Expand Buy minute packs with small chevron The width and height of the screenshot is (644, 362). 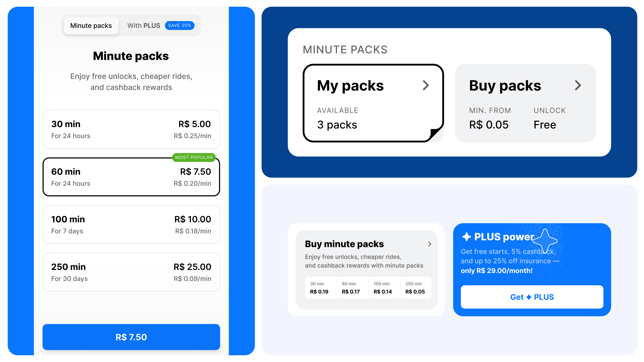(x=430, y=244)
